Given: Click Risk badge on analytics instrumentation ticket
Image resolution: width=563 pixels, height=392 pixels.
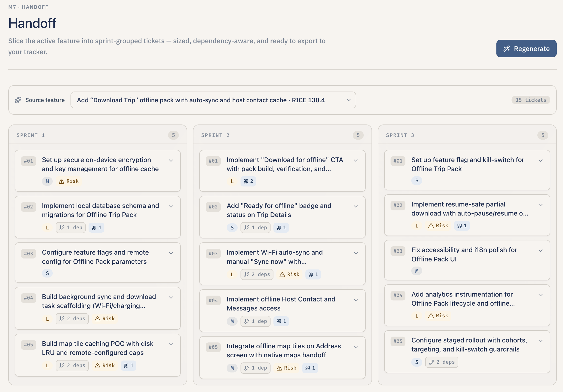Looking at the screenshot, I should click(438, 315).
